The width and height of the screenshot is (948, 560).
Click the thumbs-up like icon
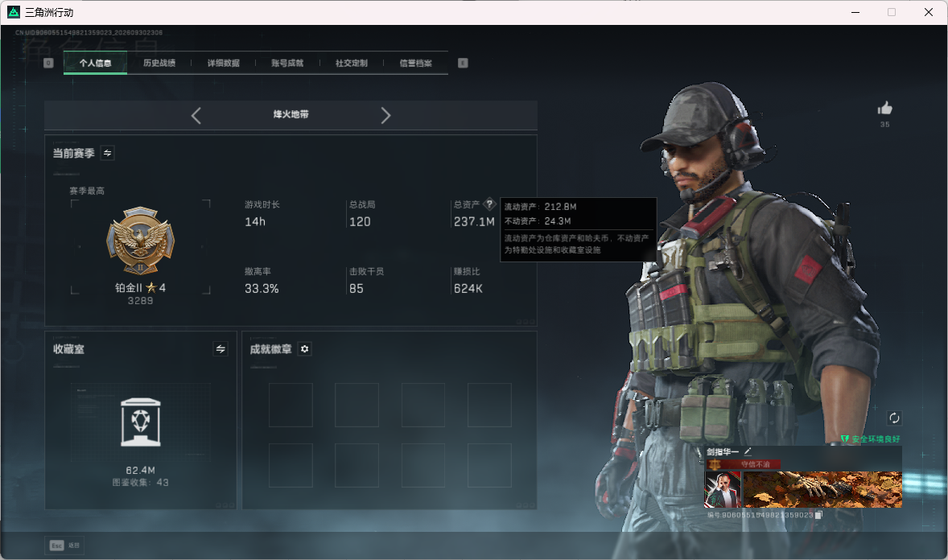coord(884,109)
